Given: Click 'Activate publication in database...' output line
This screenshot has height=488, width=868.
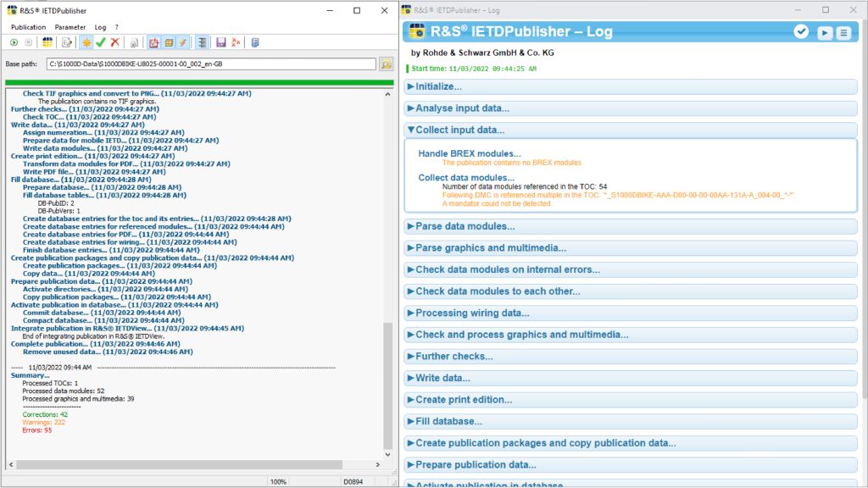Looking at the screenshot, I should click(x=114, y=305).
